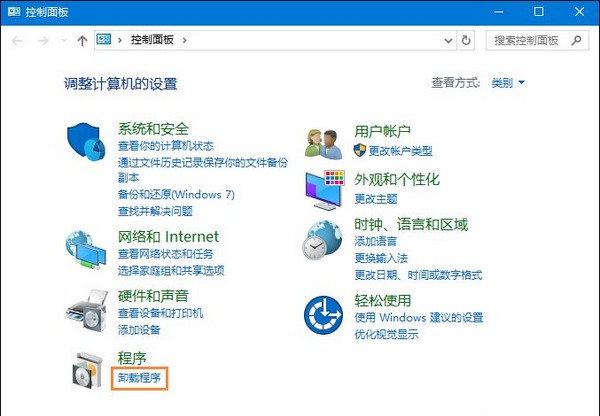
Task: Go up one level with up arrow
Action: pyautogui.click(x=82, y=40)
